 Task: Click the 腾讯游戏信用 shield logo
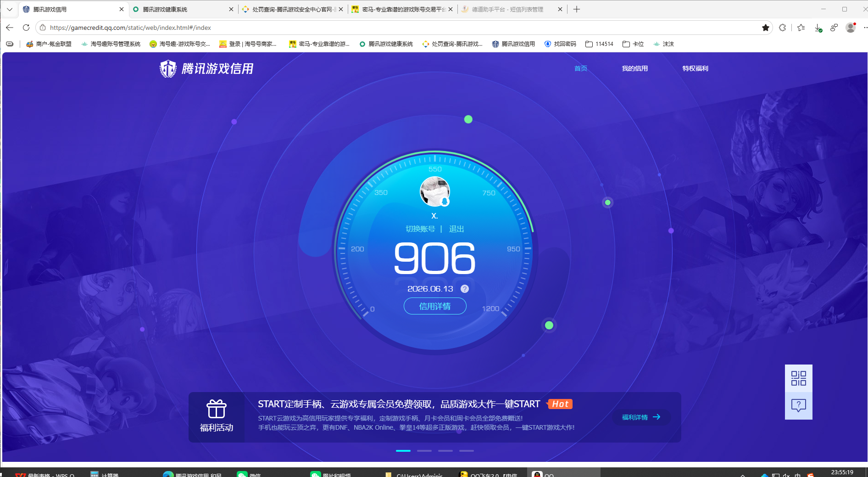(168, 69)
